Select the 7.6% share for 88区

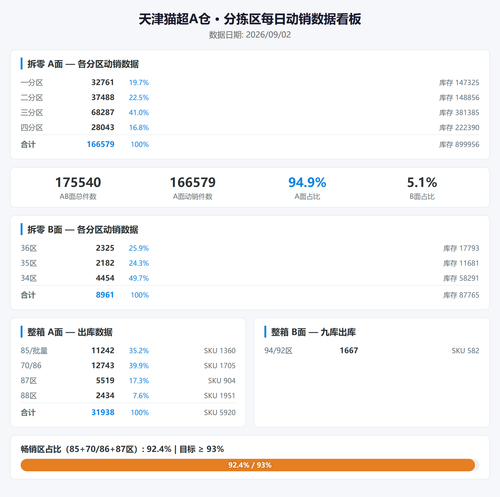click(141, 395)
